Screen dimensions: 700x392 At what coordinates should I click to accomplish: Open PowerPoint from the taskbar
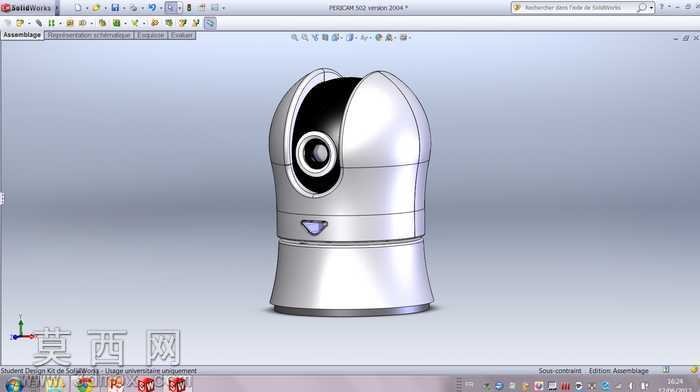pyautogui.click(x=115, y=384)
